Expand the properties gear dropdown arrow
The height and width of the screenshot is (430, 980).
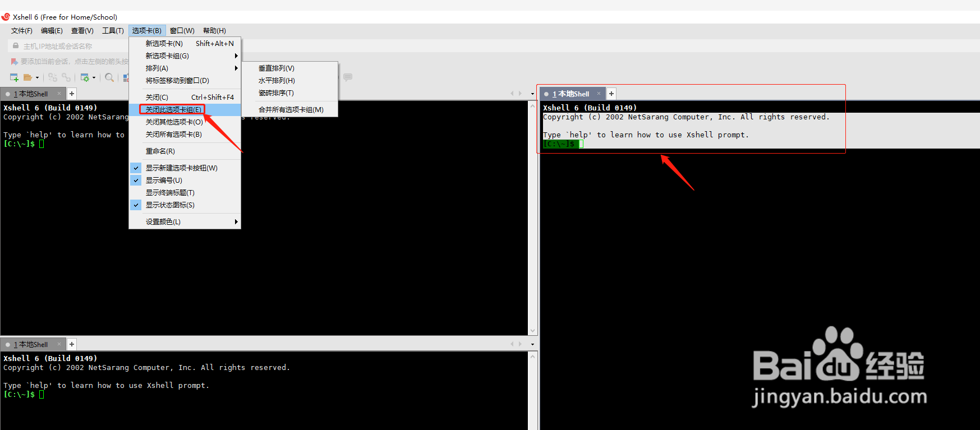(x=94, y=77)
